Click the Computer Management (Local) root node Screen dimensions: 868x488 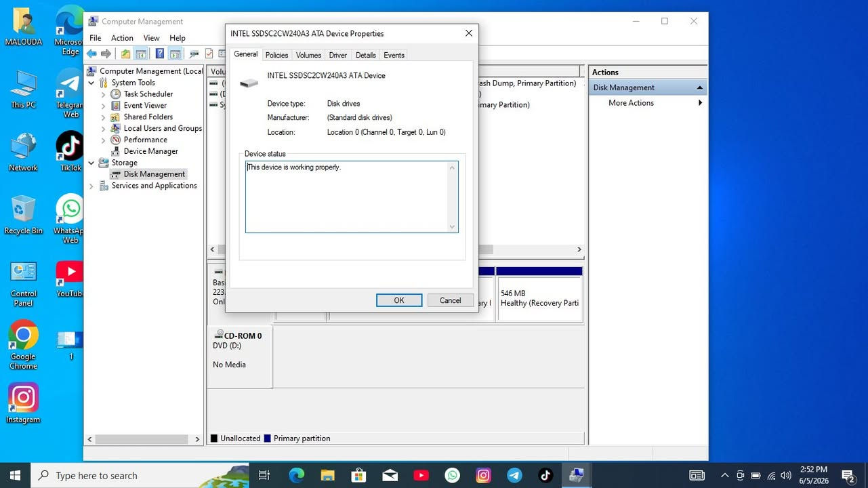pos(150,71)
